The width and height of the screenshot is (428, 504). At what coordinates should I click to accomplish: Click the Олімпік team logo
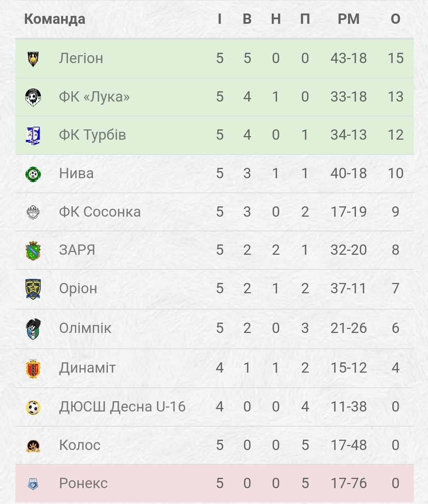coord(33,329)
